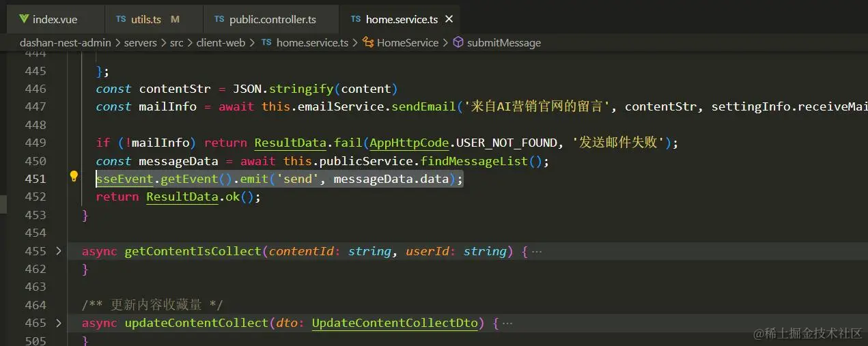
Task: Click the submitMessage method cube icon in breadcrumb
Action: pos(458,42)
